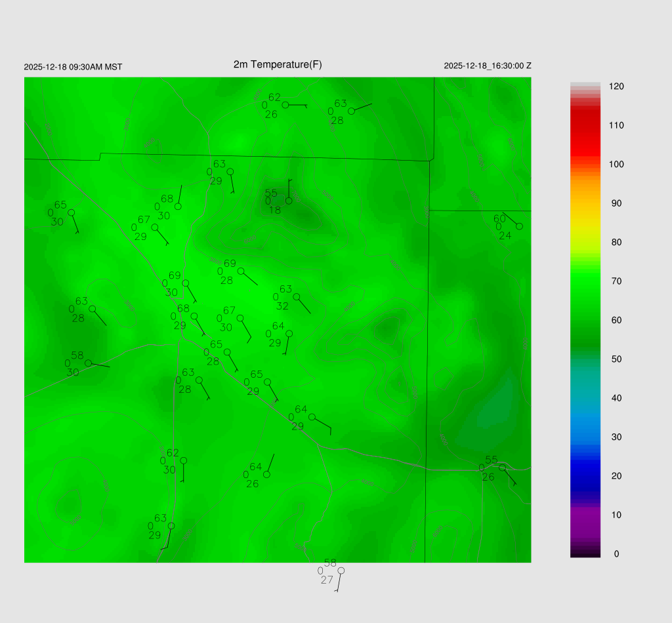Click station circle with 63 temperature, 32 dewpoint
This screenshot has width=672, height=623.
tap(297, 297)
